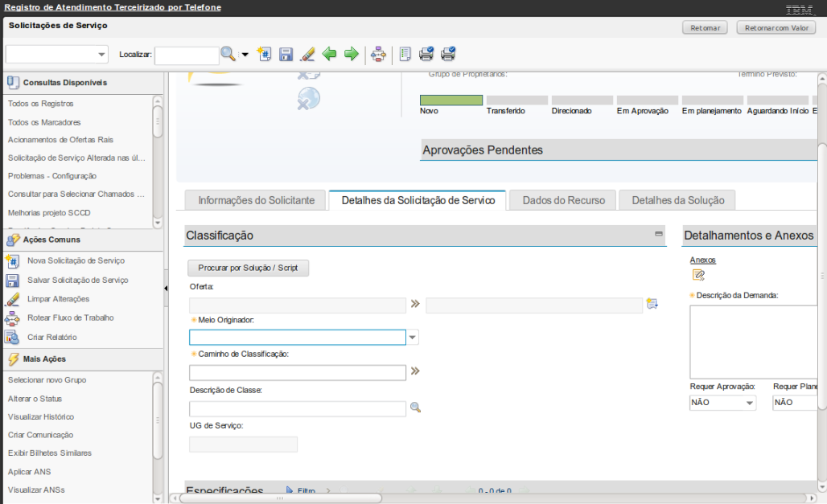Click the save diskette toolbar icon
This screenshot has width=827, height=504.
click(286, 54)
